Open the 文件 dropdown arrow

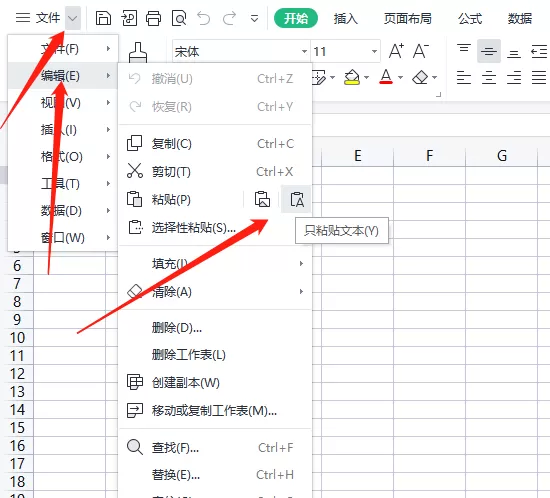73,18
